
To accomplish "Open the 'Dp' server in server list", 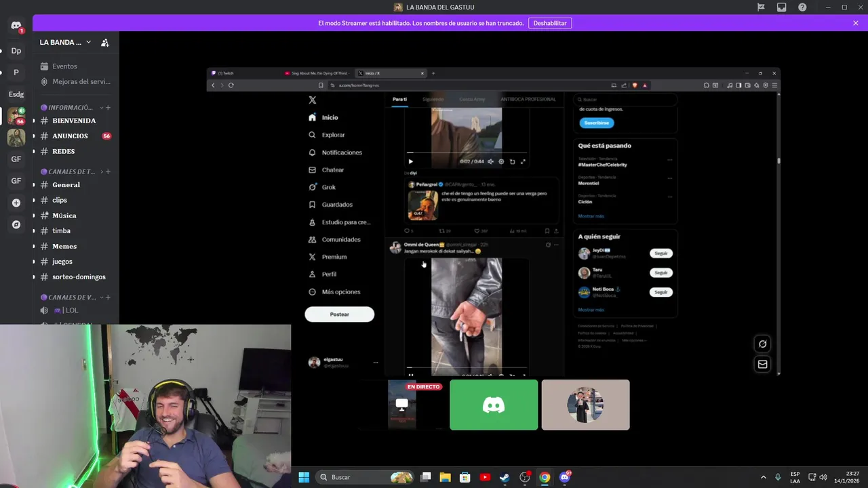I will click(16, 51).
